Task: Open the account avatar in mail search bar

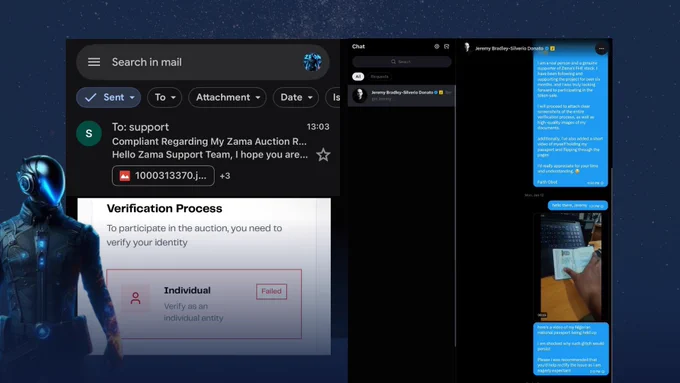Action: point(312,62)
